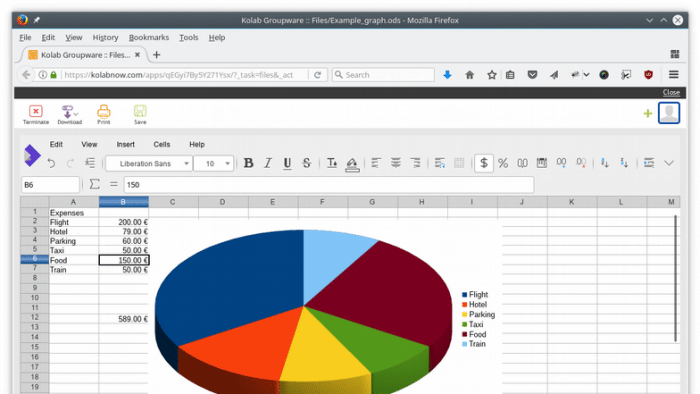Screen dimensions: 700x394
Task: Redo the last action
Action: tap(71, 163)
